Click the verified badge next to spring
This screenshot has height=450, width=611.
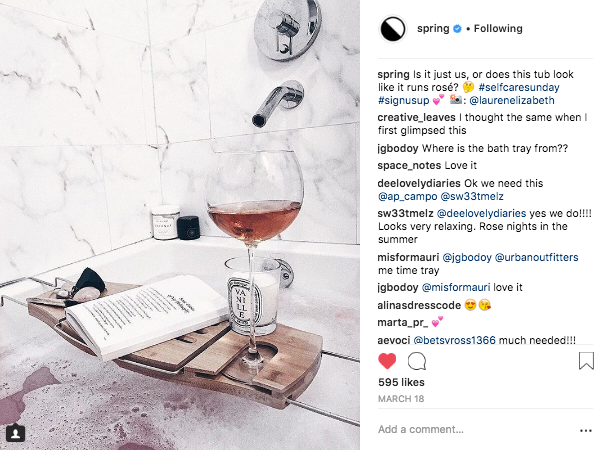[x=457, y=28]
